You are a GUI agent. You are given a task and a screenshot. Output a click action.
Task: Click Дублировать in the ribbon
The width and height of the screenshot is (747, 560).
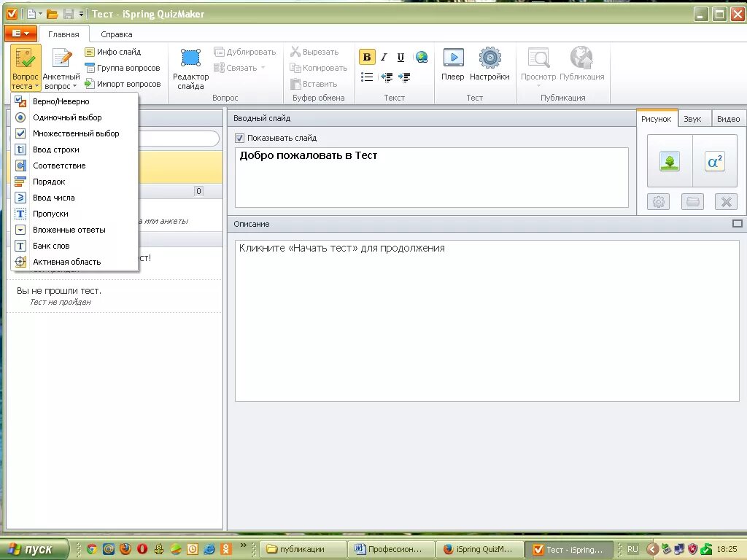[x=245, y=52]
